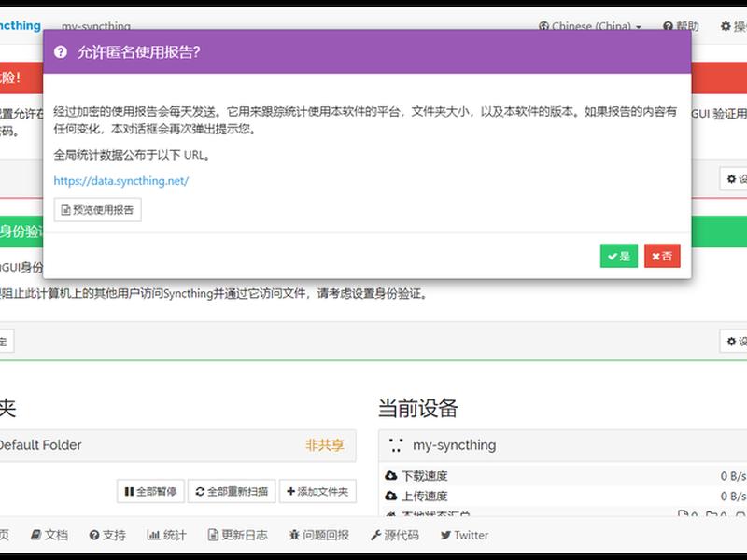Click the my-syncthing name in the navigation bar
The width and height of the screenshot is (747, 560).
point(96,26)
